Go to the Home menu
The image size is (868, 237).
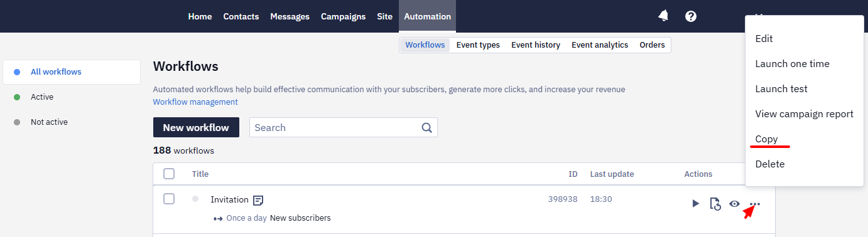pyautogui.click(x=200, y=16)
